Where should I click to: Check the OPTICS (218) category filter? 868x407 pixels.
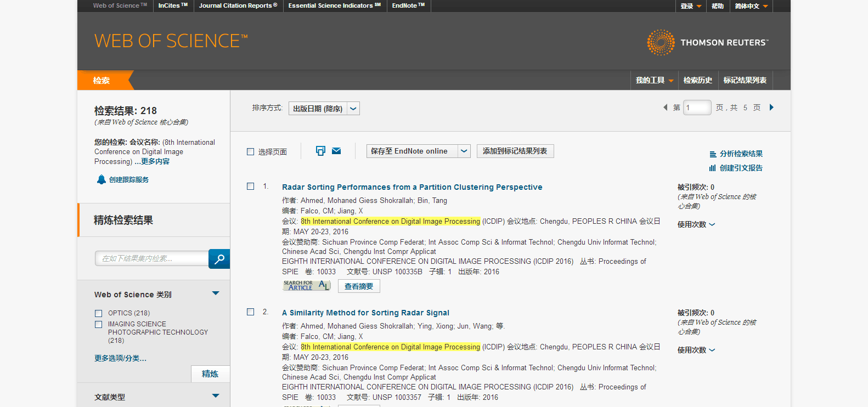(x=99, y=313)
